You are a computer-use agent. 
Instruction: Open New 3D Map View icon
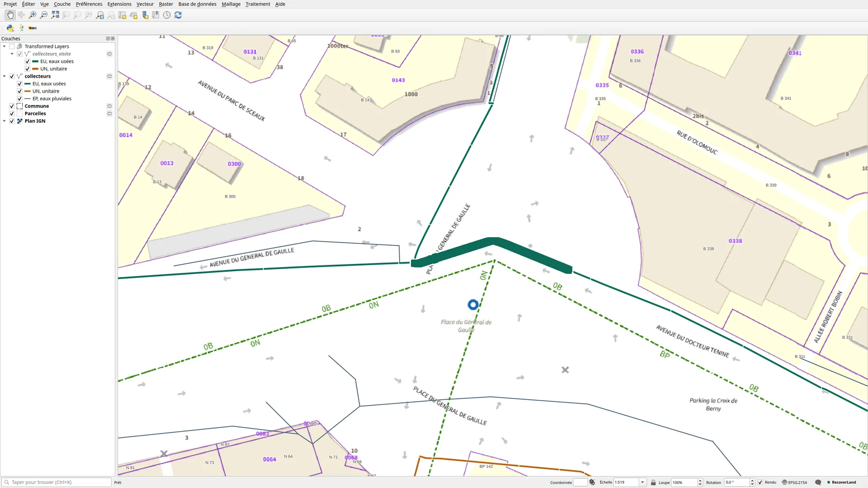pos(133,15)
